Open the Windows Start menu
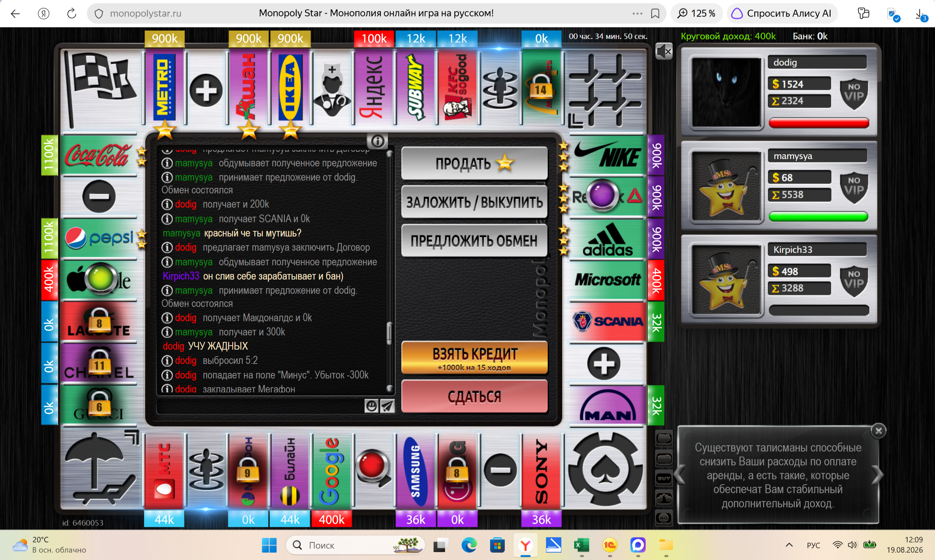 [269, 545]
